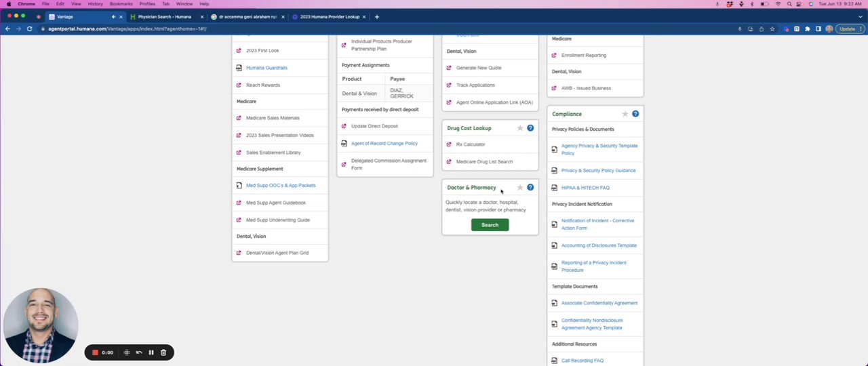Viewport: 868px width, 366px height.
Task: Open HIPAA & HITECH FAQ document
Action: point(585,188)
